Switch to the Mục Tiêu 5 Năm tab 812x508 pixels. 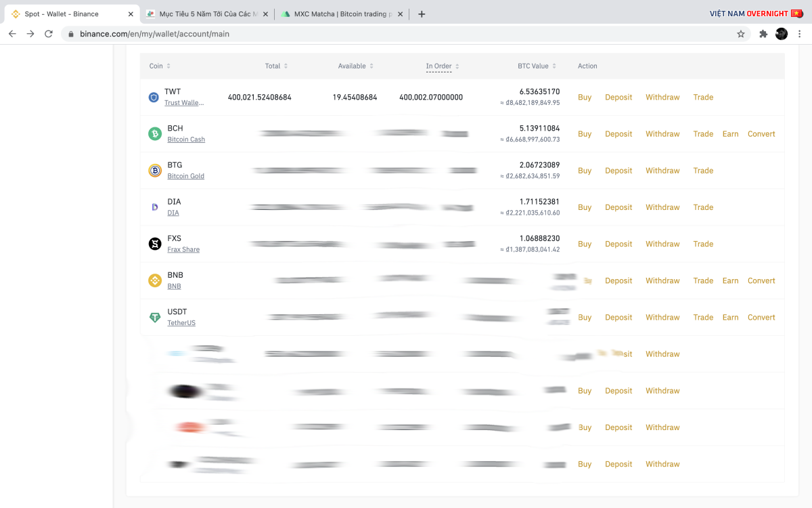coord(206,14)
